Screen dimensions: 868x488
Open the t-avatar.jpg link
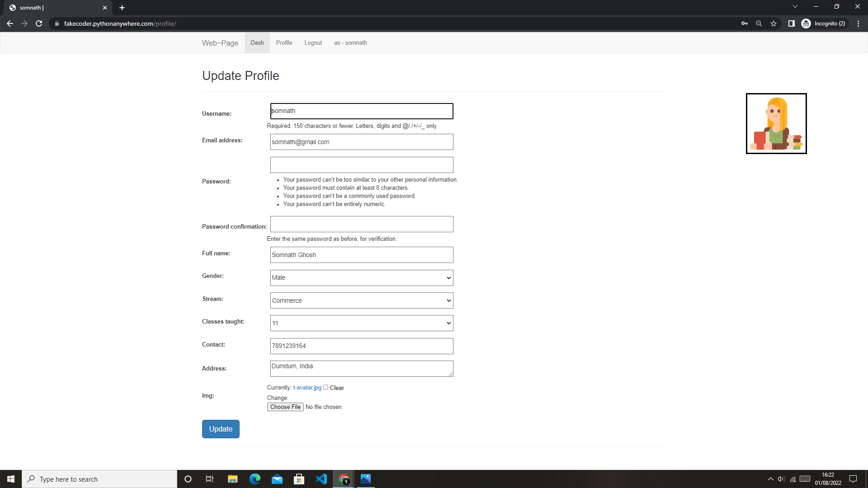point(307,387)
